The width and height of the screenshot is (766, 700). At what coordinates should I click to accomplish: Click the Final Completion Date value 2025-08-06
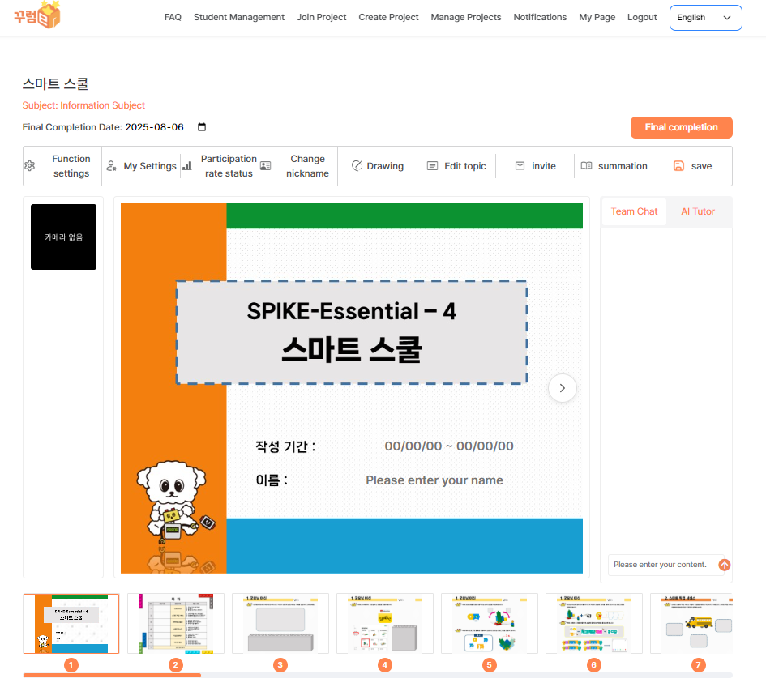[154, 127]
